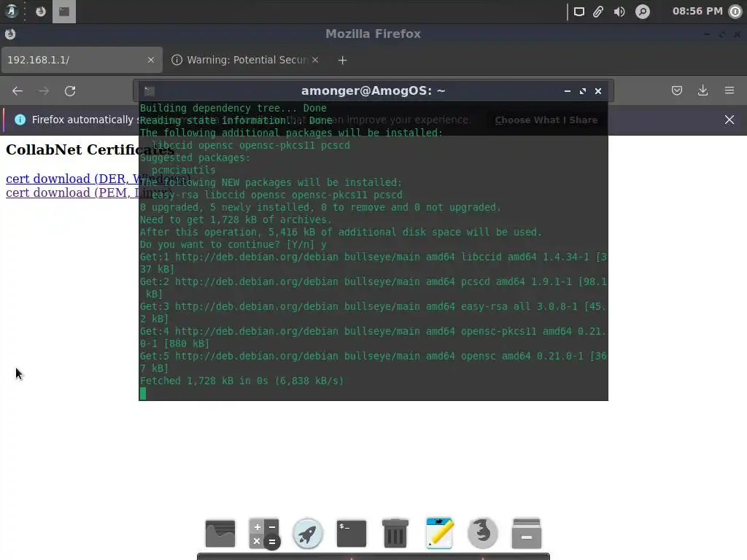The image size is (747, 560).
Task: Click the volume speaker tray icon
Action: (x=619, y=12)
